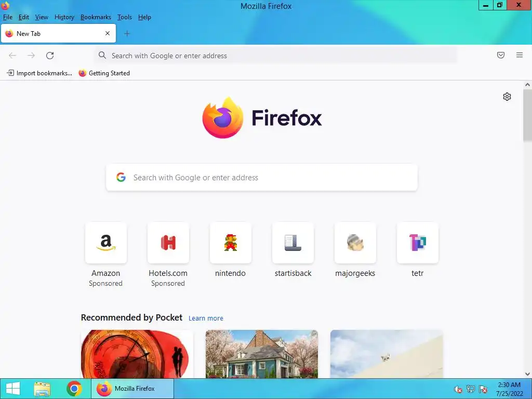The width and height of the screenshot is (532, 399).
Task: Follow the Learn more Pocket link
Action: [206, 318]
